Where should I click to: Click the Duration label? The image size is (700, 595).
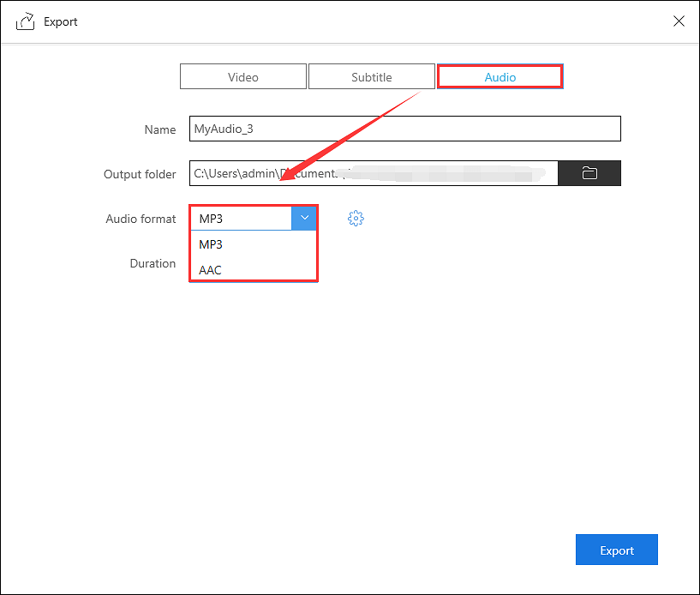tap(153, 264)
